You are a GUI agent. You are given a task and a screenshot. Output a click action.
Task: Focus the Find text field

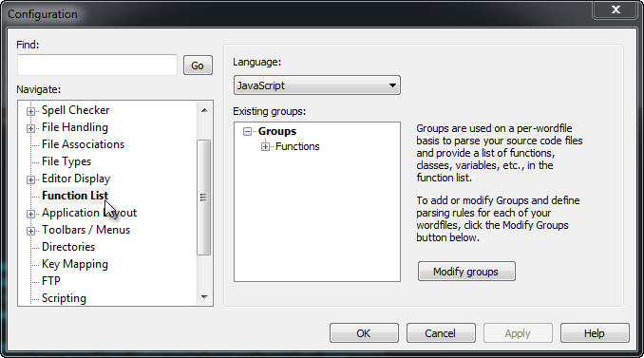(x=97, y=65)
